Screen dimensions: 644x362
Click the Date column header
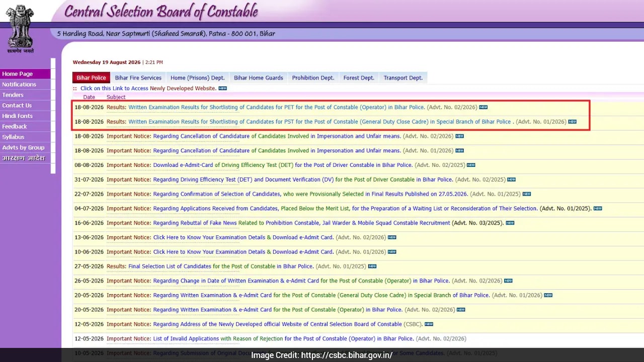[89, 97]
